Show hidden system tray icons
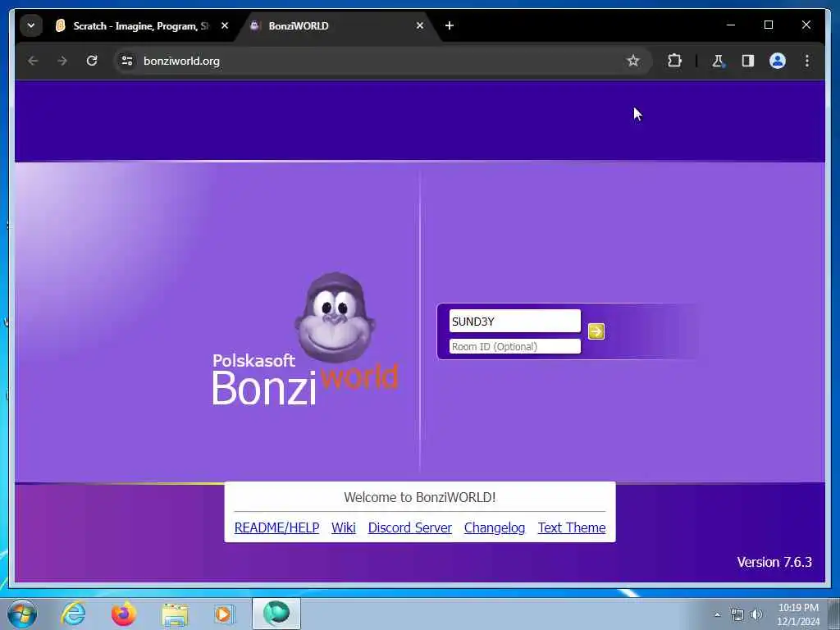 (717, 614)
